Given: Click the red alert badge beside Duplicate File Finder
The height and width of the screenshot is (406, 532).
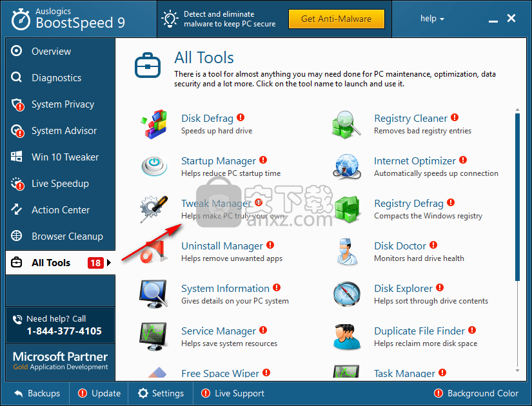Looking at the screenshot, I should click(472, 330).
